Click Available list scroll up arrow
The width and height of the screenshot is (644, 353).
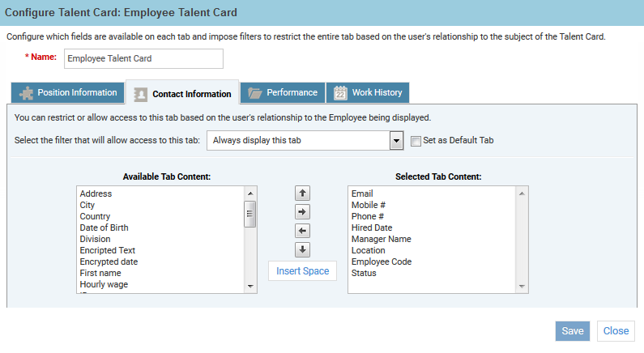[250, 194]
